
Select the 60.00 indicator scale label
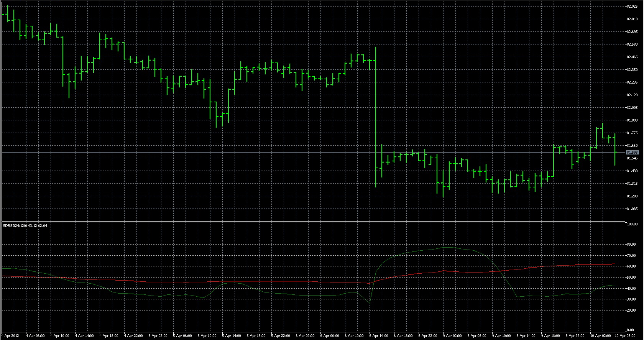pos(631,266)
